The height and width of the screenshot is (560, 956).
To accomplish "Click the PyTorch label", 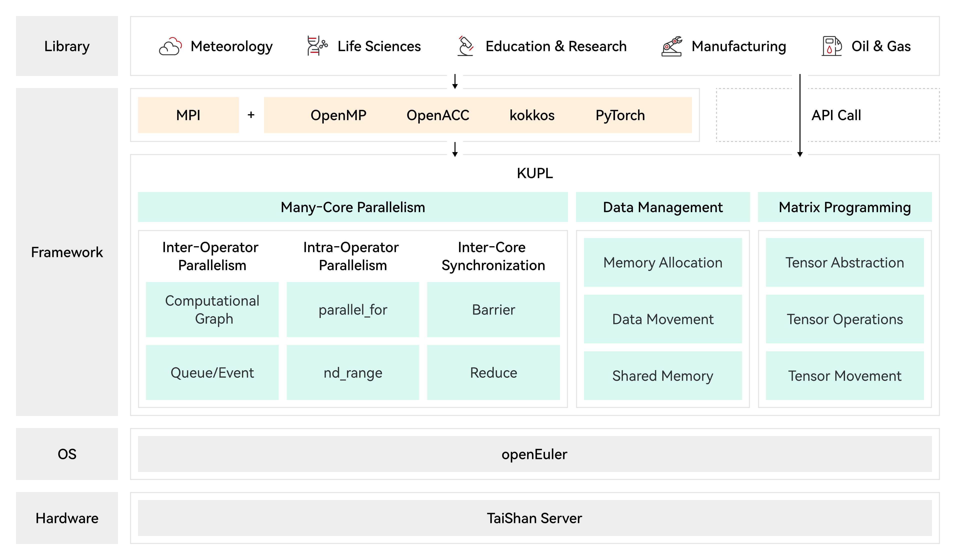I will point(620,115).
